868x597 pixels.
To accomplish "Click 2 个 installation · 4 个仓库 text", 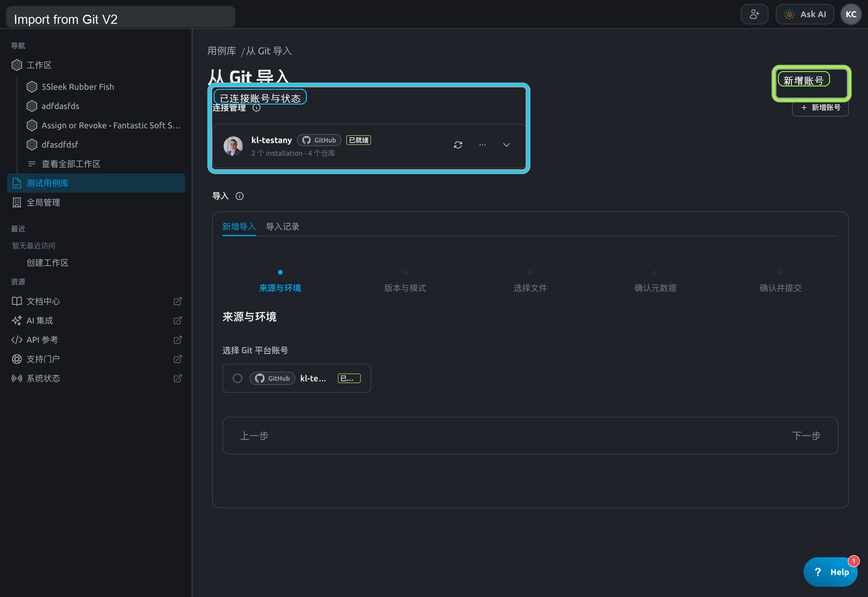I will coord(293,153).
